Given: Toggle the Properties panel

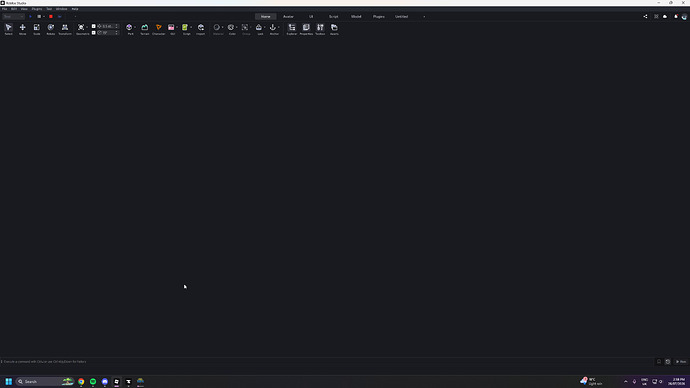Looking at the screenshot, I should point(306,29).
